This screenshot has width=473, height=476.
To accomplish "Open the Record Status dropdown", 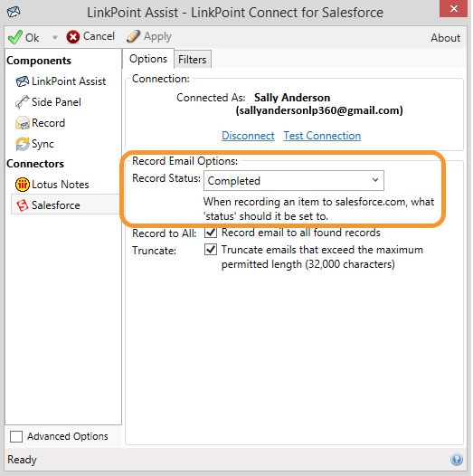I will point(294,181).
